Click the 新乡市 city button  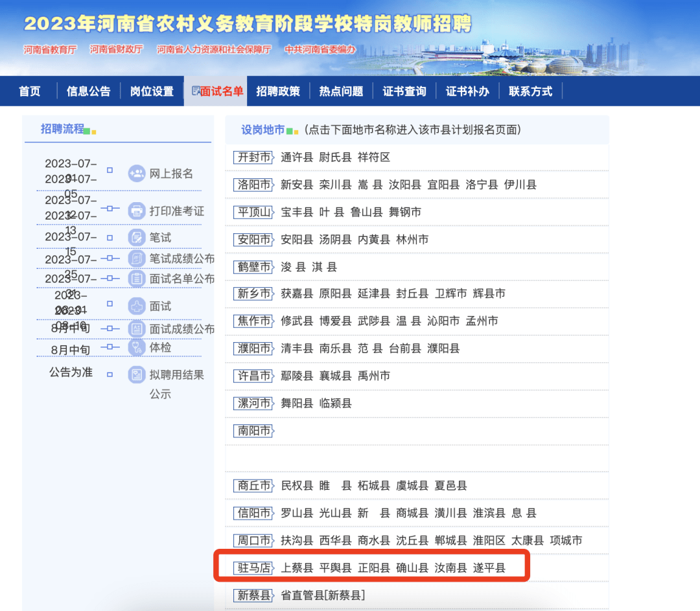coord(253,294)
